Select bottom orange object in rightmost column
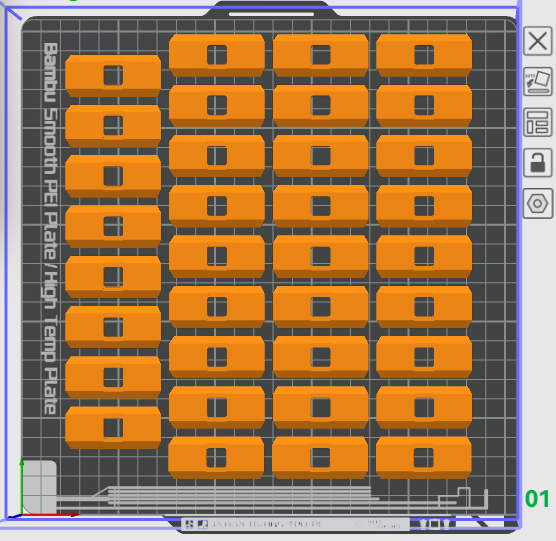Screen dimensions: 556x541 [424, 458]
